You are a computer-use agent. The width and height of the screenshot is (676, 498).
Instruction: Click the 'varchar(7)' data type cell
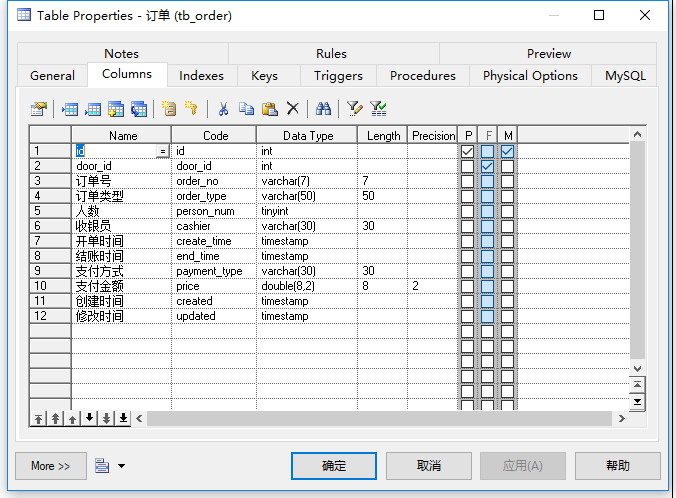pyautogui.click(x=307, y=181)
